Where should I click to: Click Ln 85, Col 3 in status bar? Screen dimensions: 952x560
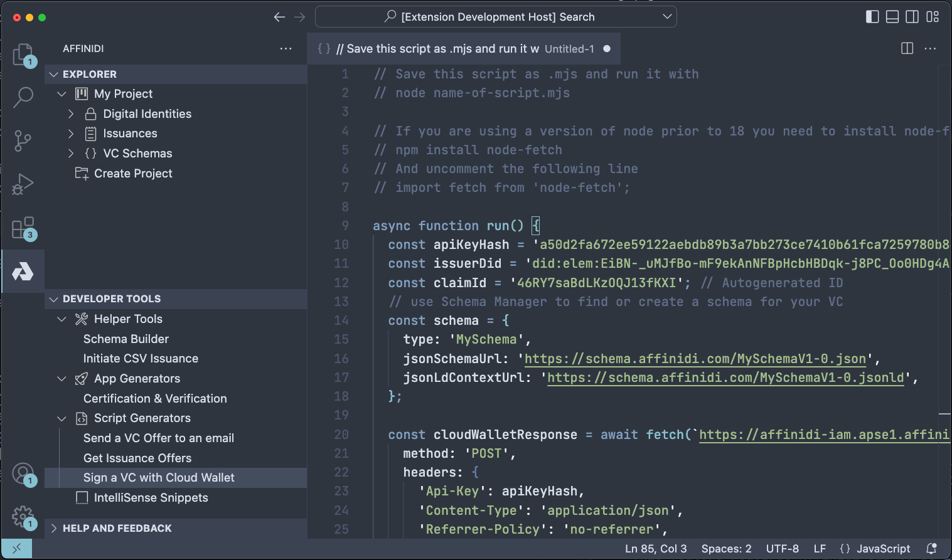click(x=656, y=549)
